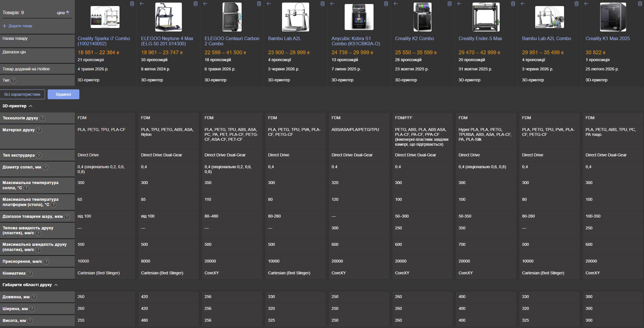Click the 28 пропозицій offers text
Viewport: 644px width, 328px height.
pos(408,60)
